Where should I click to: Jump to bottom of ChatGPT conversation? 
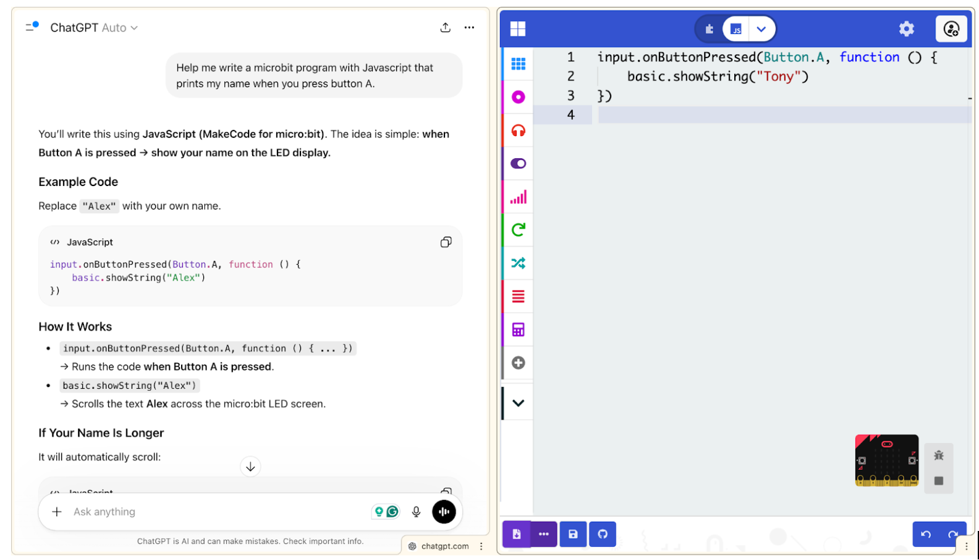pos(250,467)
